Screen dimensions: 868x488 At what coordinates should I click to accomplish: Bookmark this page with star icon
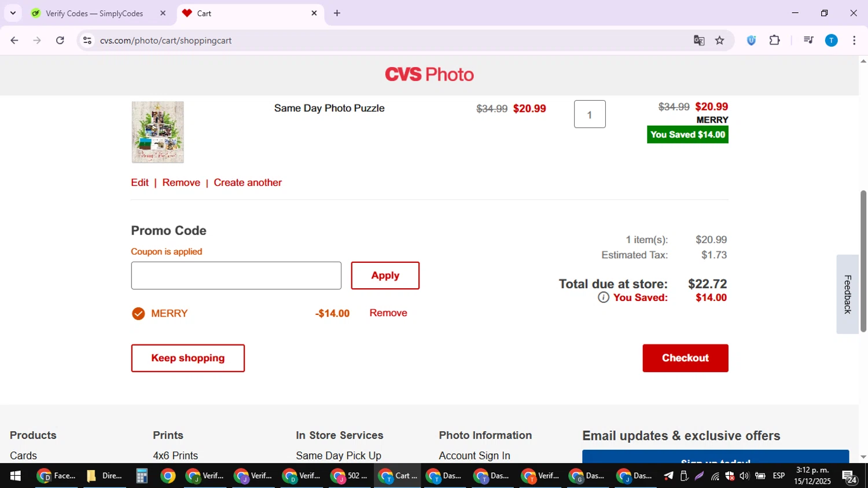(x=720, y=41)
